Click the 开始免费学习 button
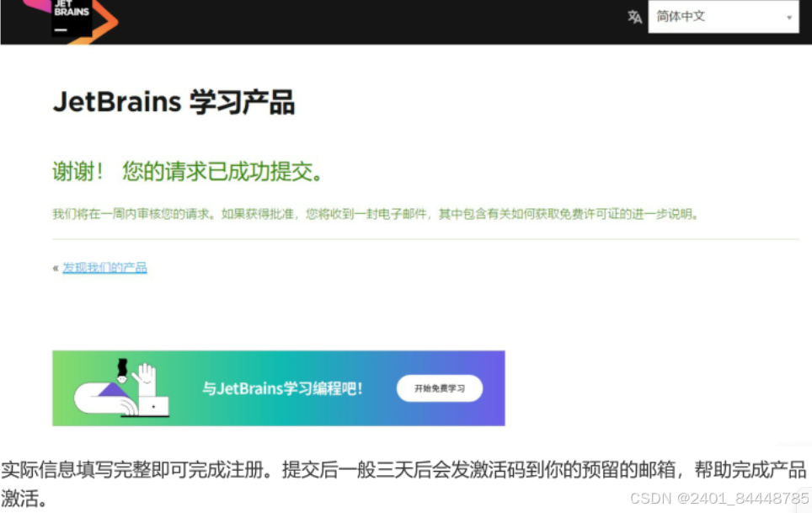 (x=440, y=388)
